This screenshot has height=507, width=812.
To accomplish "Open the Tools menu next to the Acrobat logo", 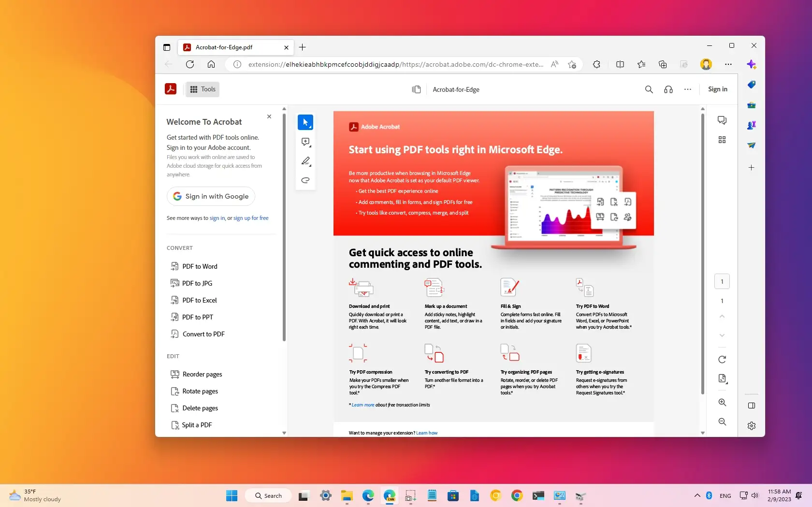I will (x=202, y=89).
